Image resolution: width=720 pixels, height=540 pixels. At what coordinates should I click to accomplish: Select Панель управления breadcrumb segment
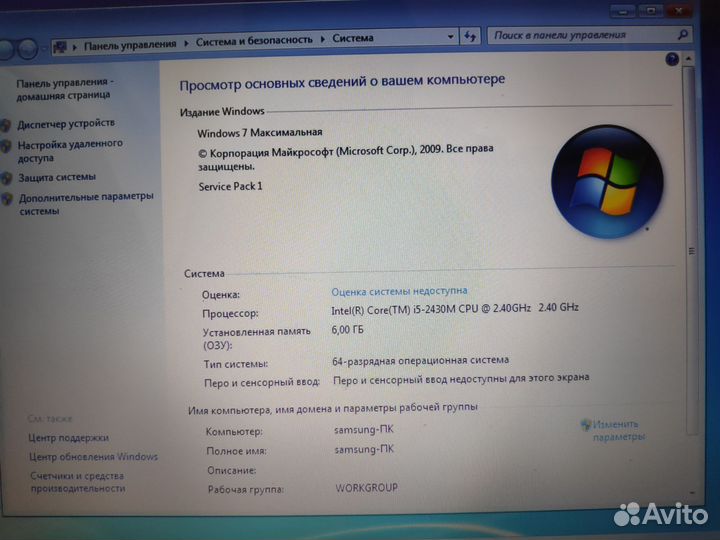point(130,45)
